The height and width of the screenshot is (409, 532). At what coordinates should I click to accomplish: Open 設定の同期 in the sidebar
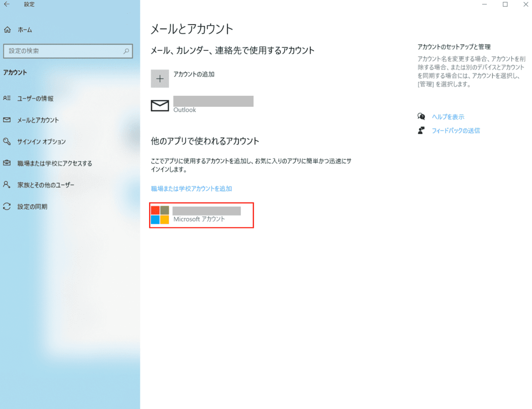point(32,207)
